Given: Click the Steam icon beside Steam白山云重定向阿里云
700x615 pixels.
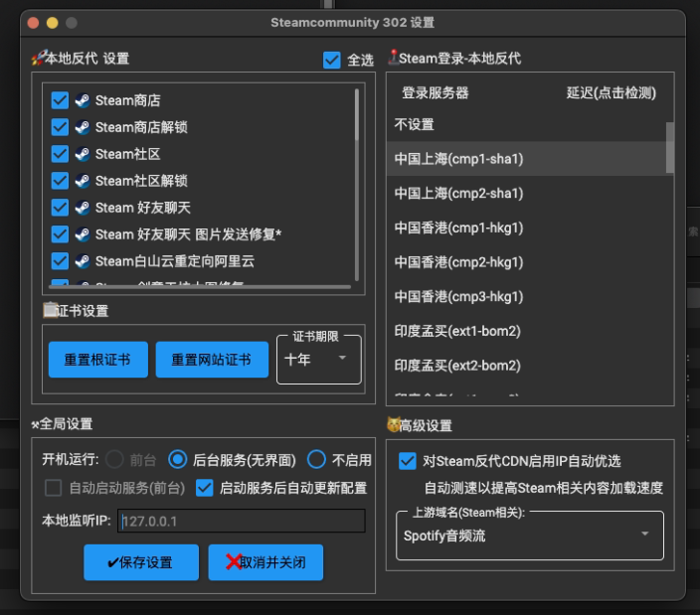Looking at the screenshot, I should tap(83, 261).
